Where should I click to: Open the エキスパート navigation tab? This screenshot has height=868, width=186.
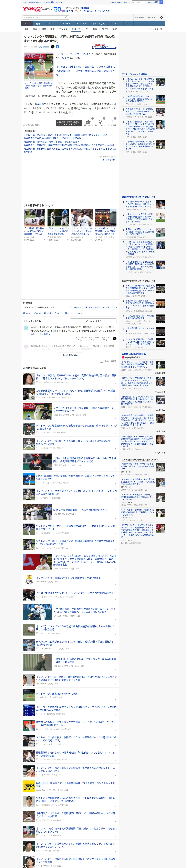64,24
